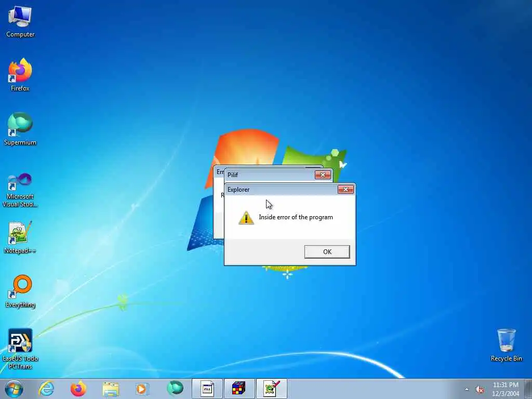
Task: Launch the Firefox desktop shortcut
Action: 20,75
